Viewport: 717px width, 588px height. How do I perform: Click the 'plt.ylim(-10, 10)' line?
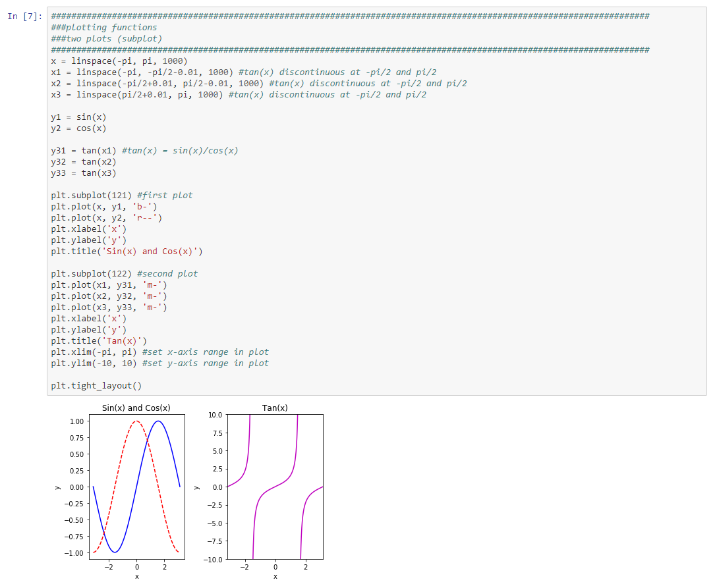(159, 363)
